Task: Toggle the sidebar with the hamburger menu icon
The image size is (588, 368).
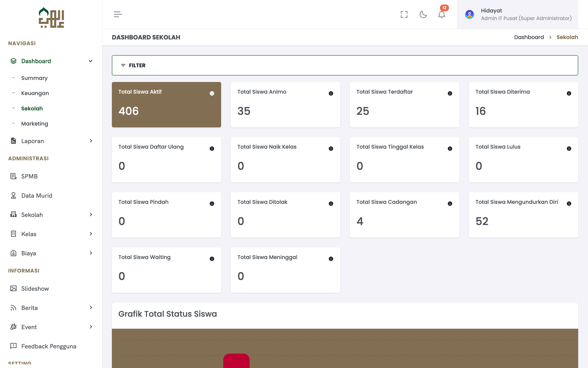Action: click(x=118, y=14)
